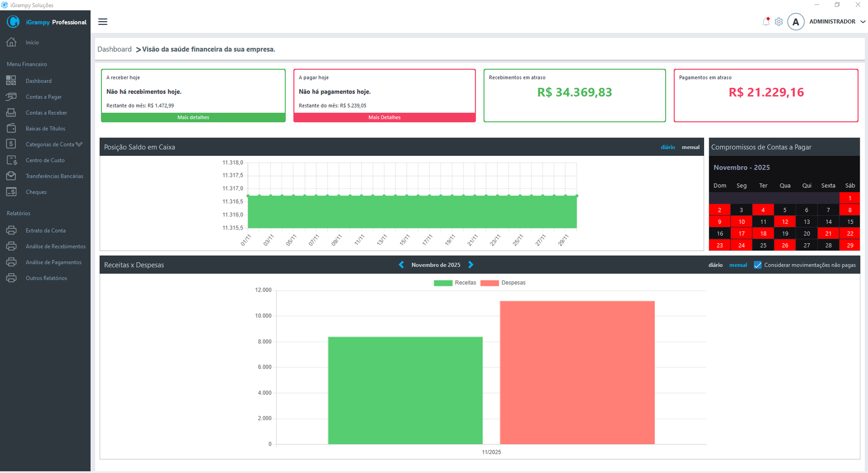
Task: Switch Posição Saldo em Caixa to mensal
Action: point(690,147)
